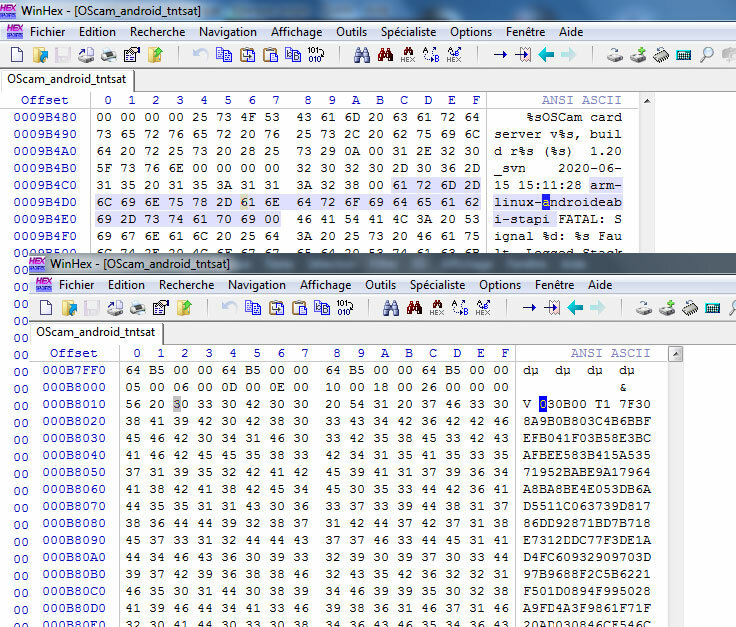The width and height of the screenshot is (736, 627).
Task: Click Find Text binoculars in bottom WinHex window
Action: pos(391,308)
